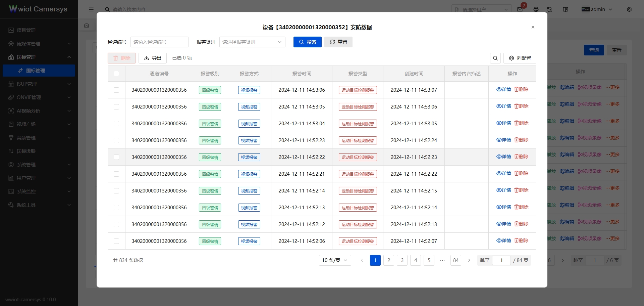Select all rows via header checkbox
The height and width of the screenshot is (306, 644).
click(116, 73)
